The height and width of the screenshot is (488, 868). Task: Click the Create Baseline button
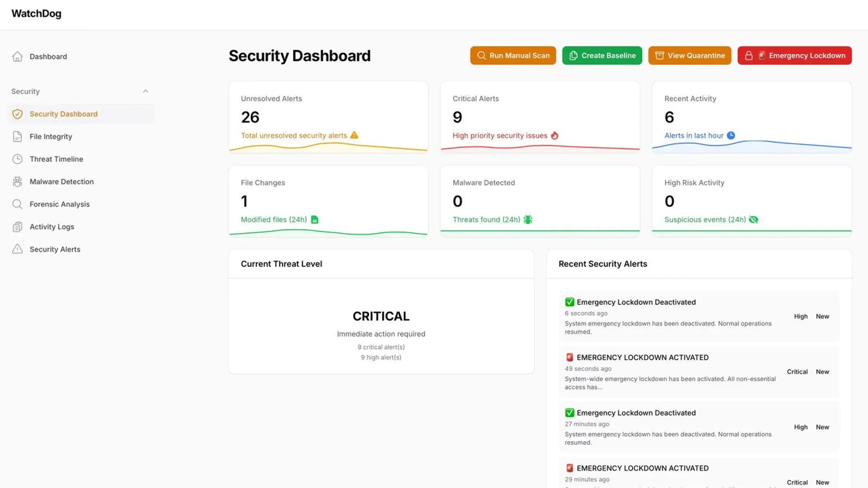[602, 56]
